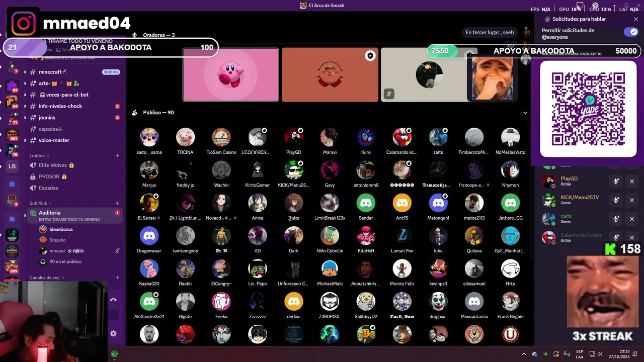Click Kuro's avatar in audience

pyautogui.click(x=366, y=137)
